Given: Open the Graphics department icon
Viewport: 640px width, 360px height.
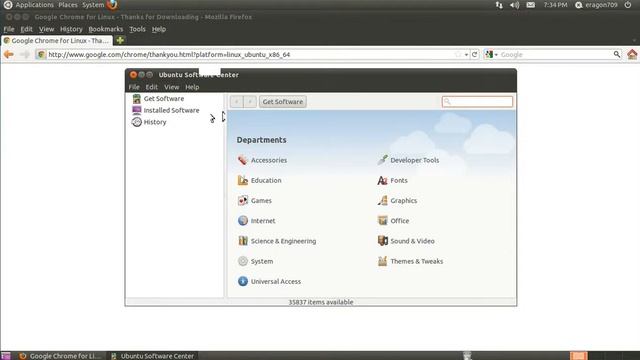Looking at the screenshot, I should 382,200.
